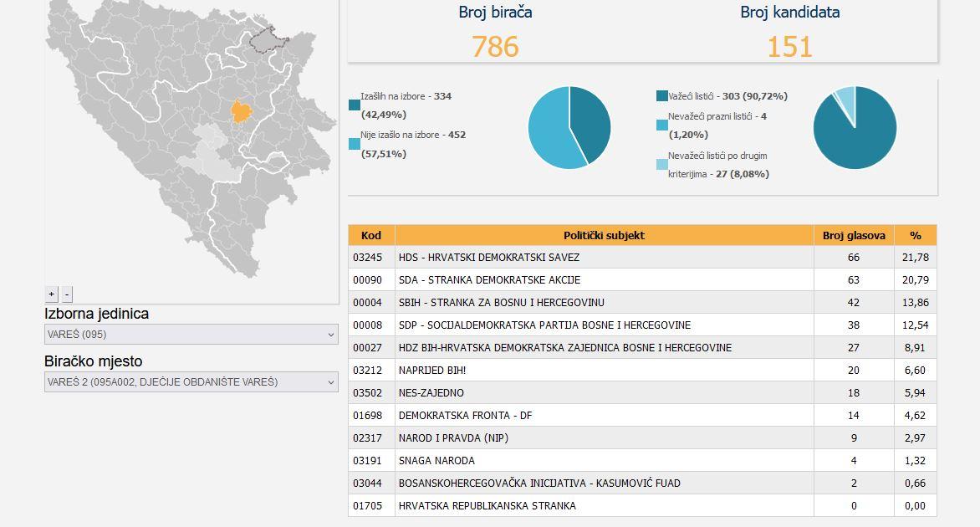Viewport: 980px width, 527px height.
Task: Select the NES-ZAJEDNO party row
Action: (642, 392)
